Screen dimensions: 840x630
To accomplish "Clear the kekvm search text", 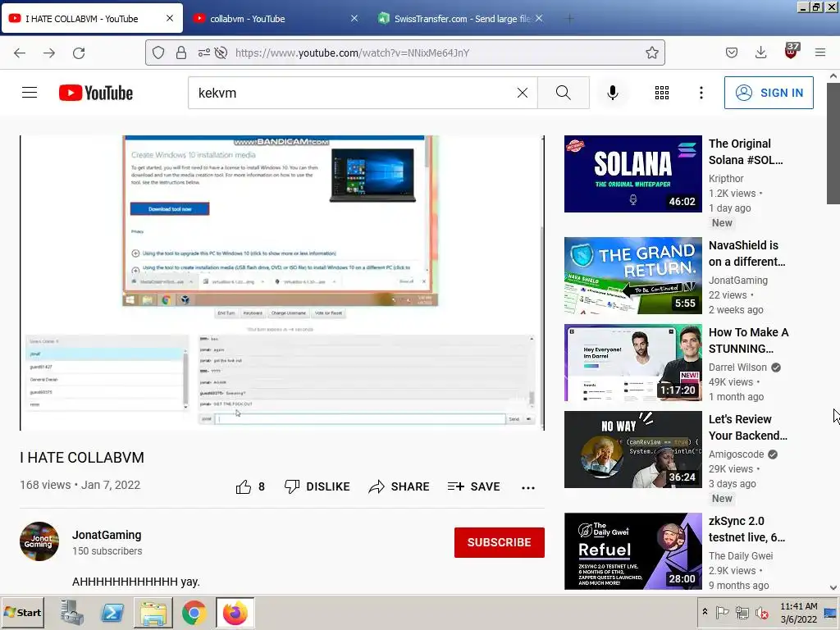I will click(523, 93).
